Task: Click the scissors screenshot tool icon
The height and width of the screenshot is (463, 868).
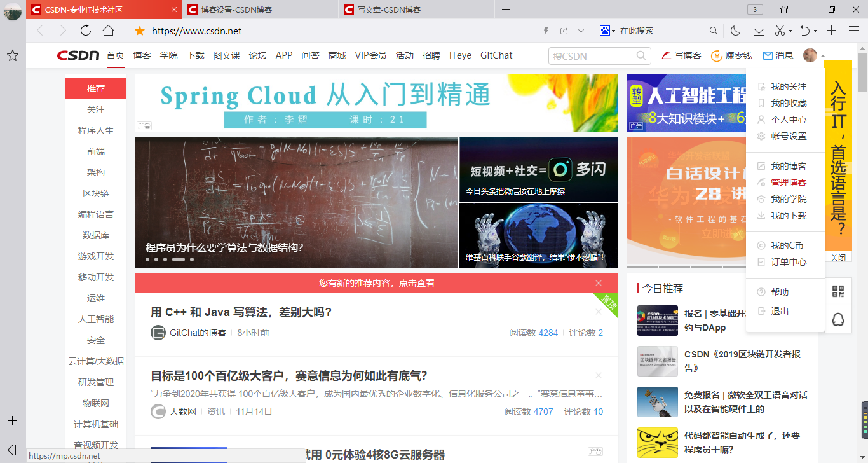Action: tap(780, 31)
